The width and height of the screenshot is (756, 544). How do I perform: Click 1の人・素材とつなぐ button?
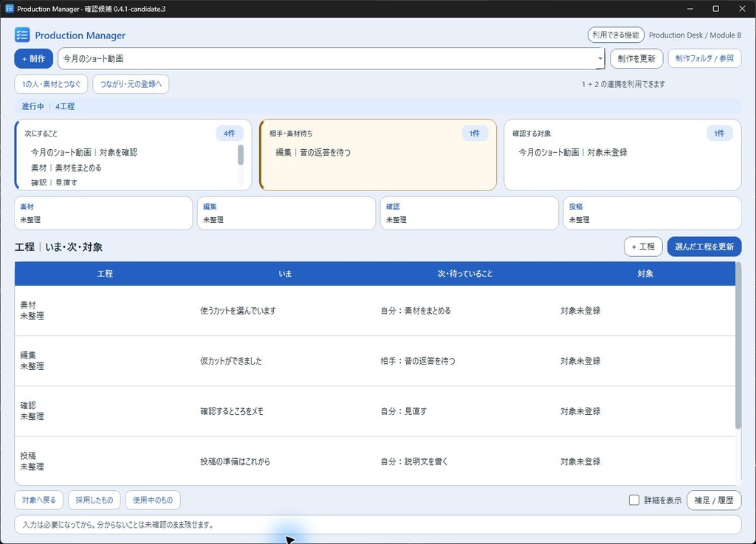(x=51, y=84)
